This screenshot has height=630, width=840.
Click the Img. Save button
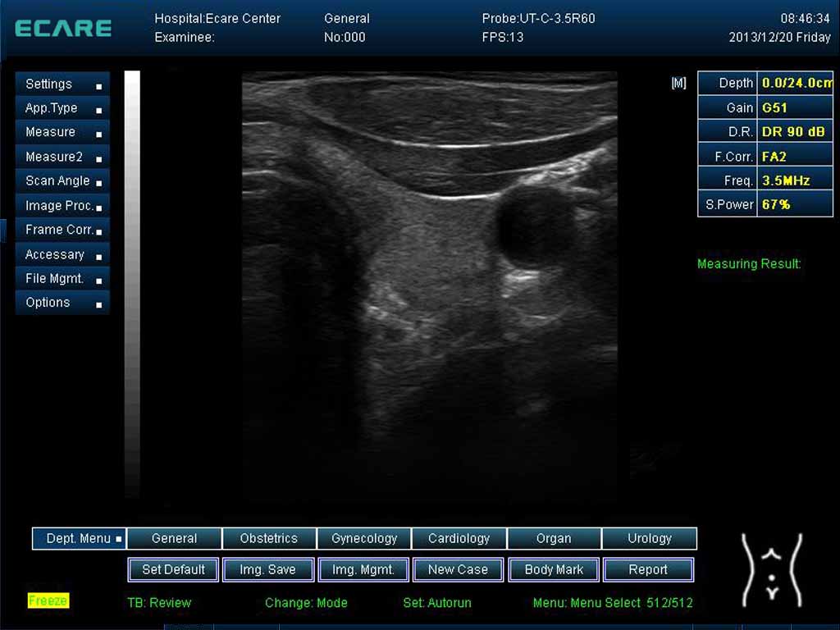pos(268,569)
